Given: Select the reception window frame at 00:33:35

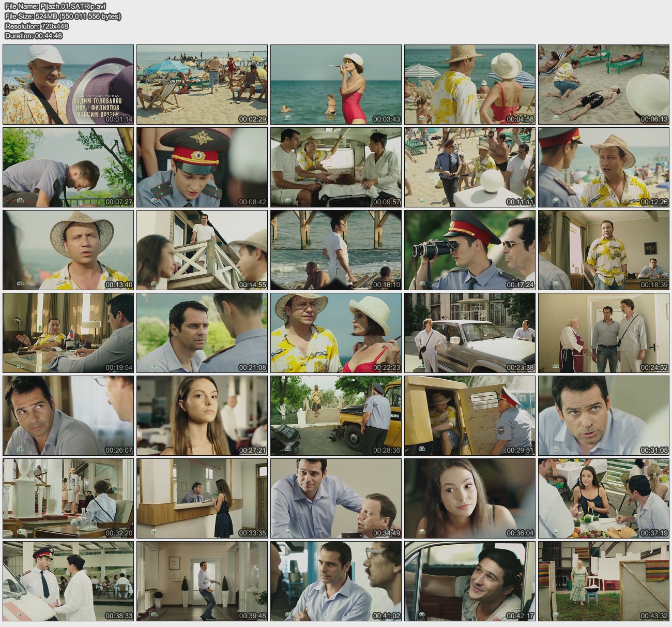Looking at the screenshot, I should point(202,498).
